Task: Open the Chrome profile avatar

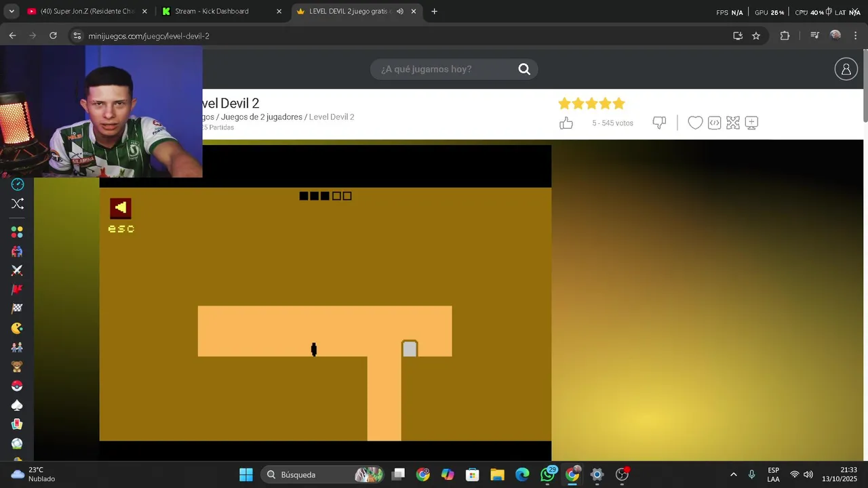Action: tap(835, 35)
